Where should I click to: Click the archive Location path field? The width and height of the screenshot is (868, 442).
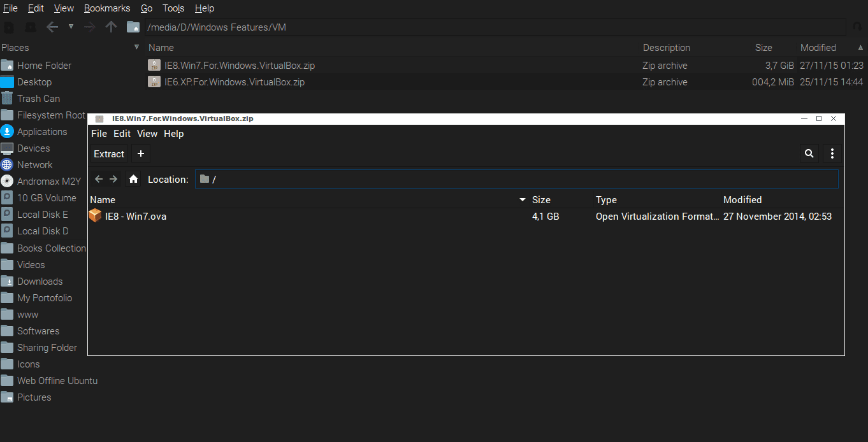(x=516, y=180)
